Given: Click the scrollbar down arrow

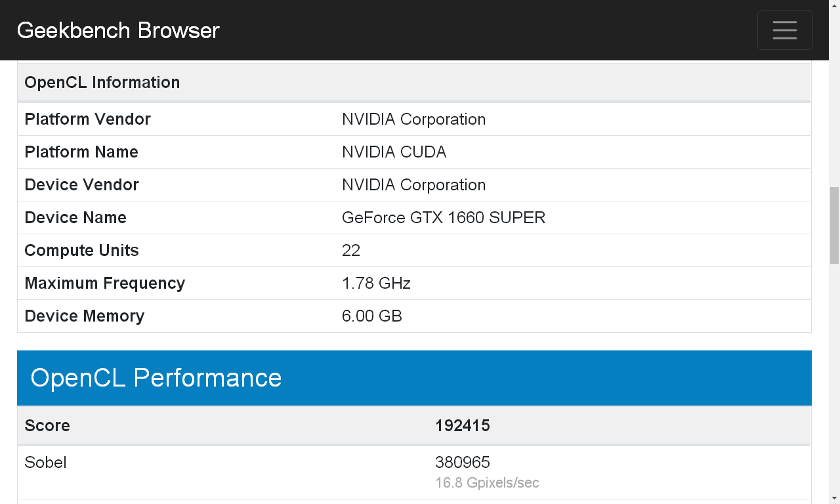Looking at the screenshot, I should (x=834, y=497).
